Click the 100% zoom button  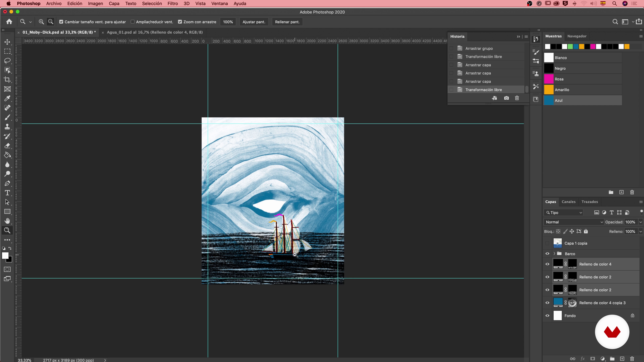pyautogui.click(x=228, y=22)
